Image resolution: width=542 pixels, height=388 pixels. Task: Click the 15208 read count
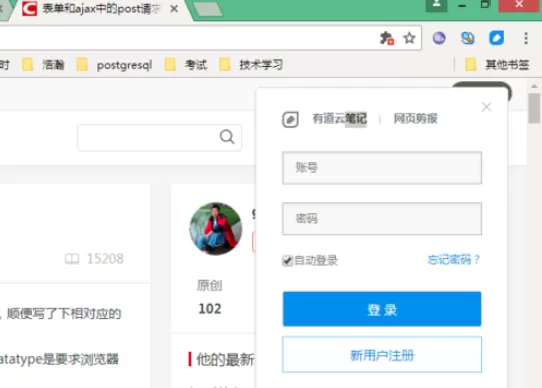click(x=105, y=259)
